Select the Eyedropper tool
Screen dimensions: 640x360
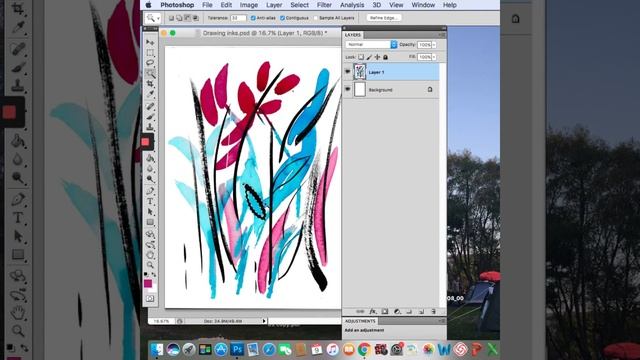click(x=150, y=94)
